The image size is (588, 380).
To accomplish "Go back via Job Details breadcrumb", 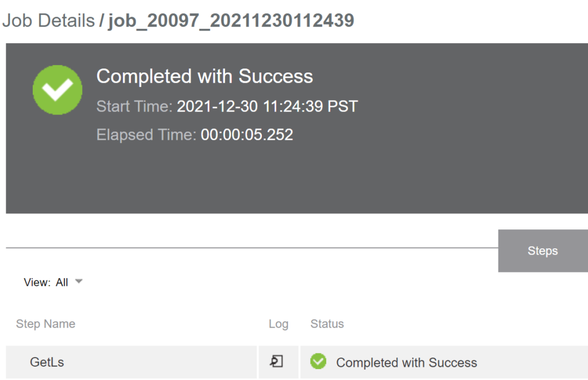I will click(x=48, y=20).
